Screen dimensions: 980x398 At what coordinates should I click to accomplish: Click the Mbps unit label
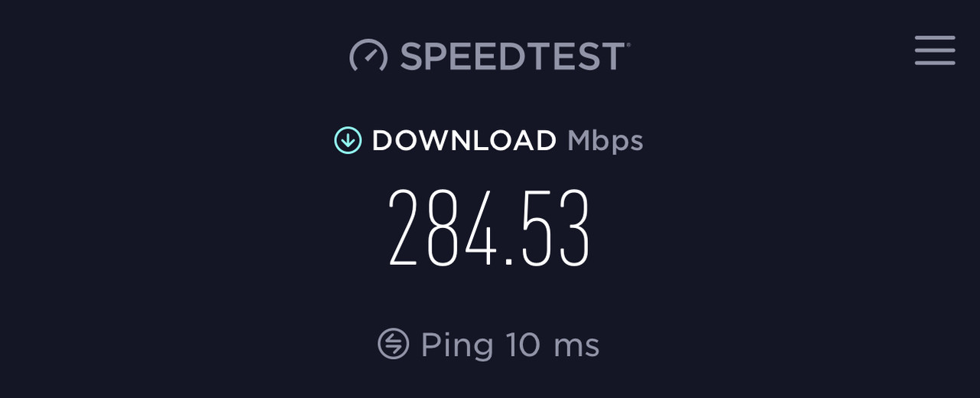[x=605, y=142]
